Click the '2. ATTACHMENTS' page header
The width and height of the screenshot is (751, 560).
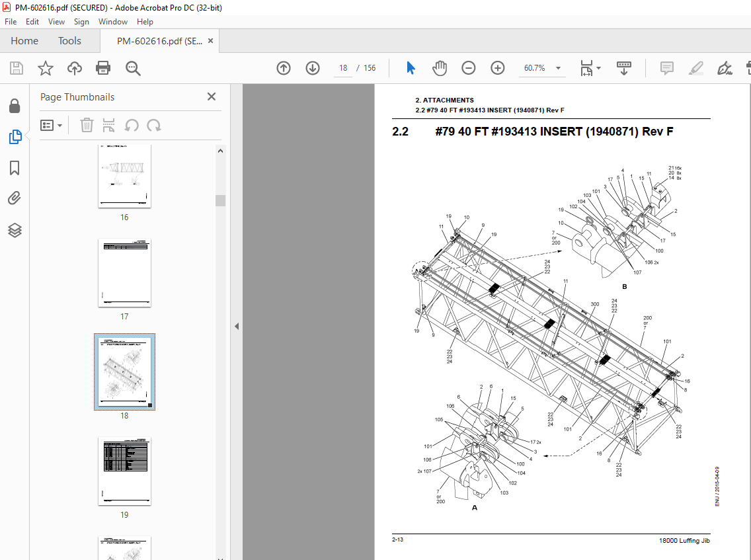(444, 100)
